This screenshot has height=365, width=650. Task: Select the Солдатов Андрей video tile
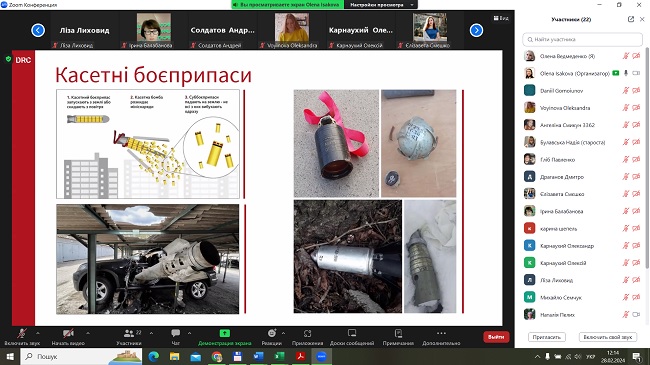tap(223, 30)
